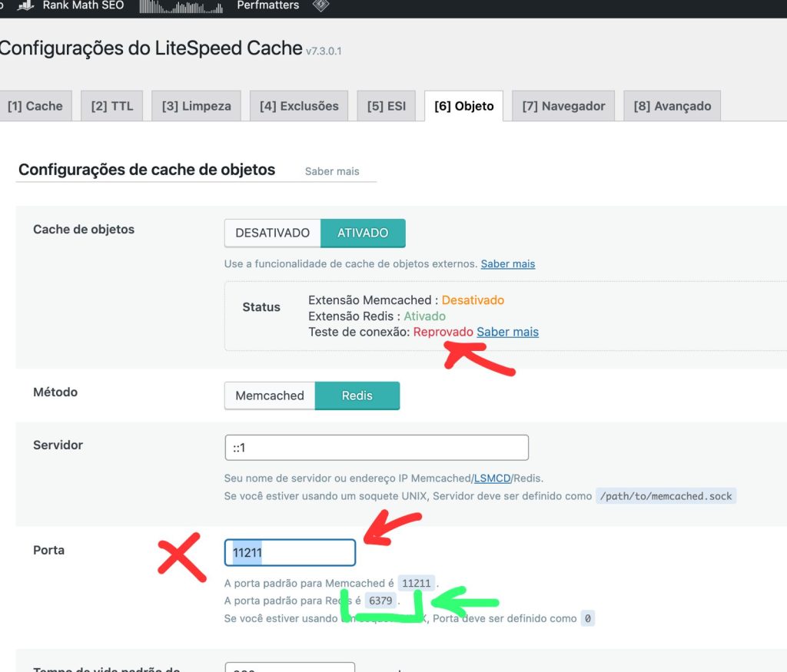Choose Memcached as the method

pos(270,396)
